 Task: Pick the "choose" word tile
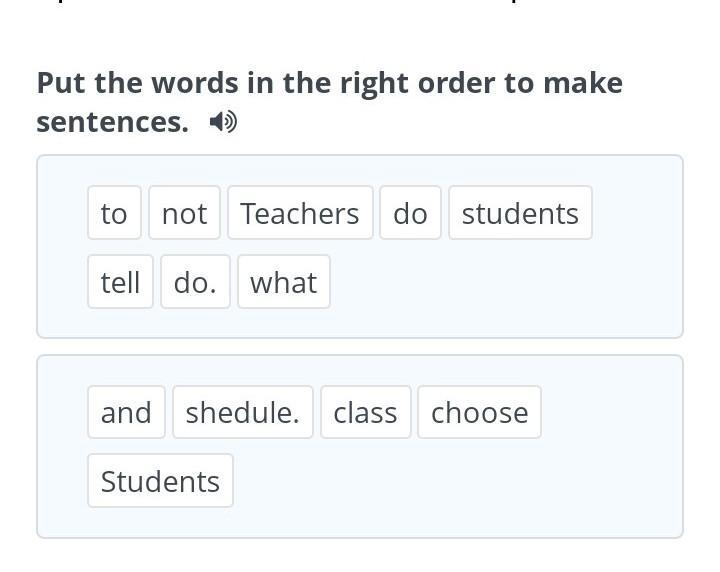coord(480,412)
